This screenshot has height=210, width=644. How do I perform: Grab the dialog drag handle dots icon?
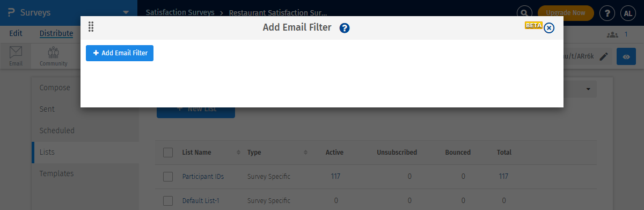pos(91,27)
